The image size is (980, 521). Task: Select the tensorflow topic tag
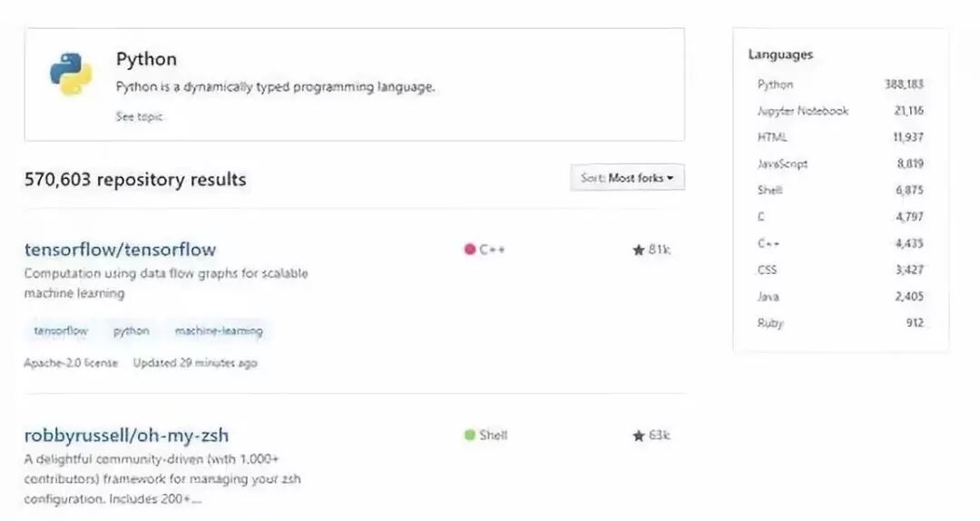61,331
